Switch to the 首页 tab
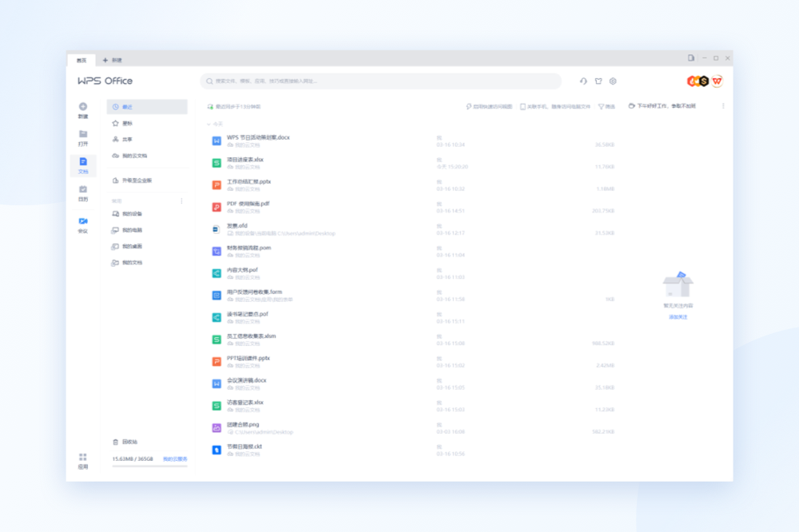The height and width of the screenshot is (532, 799). pyautogui.click(x=81, y=60)
